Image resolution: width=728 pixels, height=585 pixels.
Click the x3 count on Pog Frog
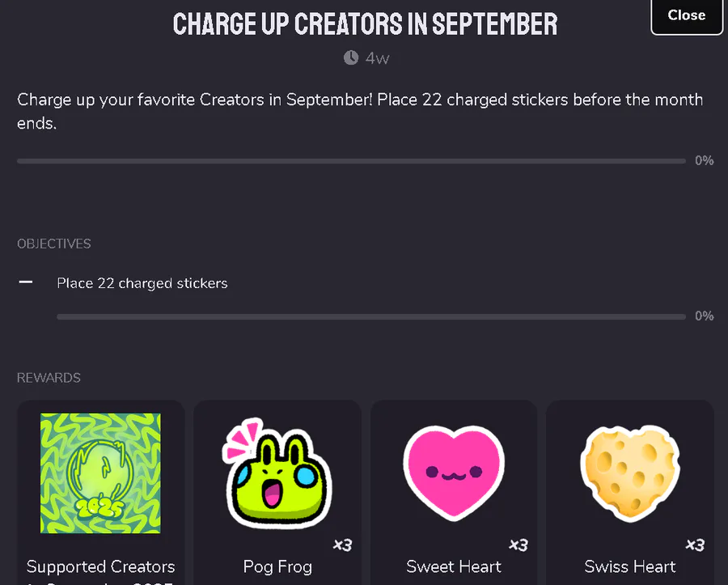pyautogui.click(x=343, y=545)
